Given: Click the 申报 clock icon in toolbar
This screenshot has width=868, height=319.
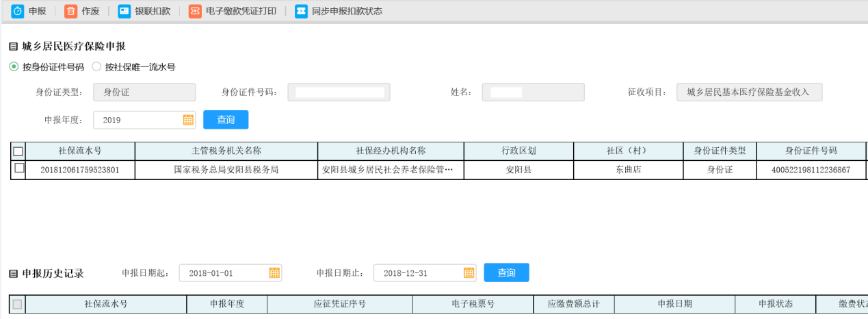Looking at the screenshot, I should [x=18, y=11].
